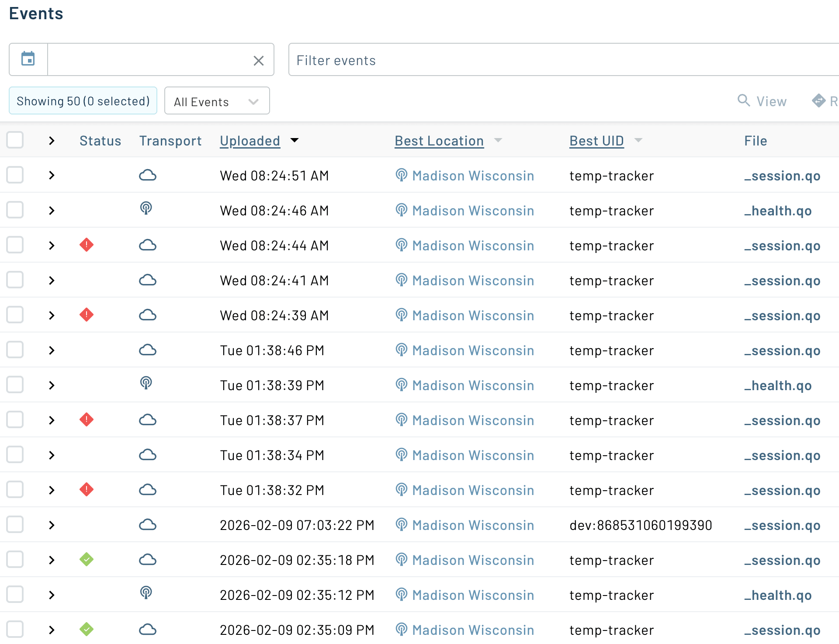
Task: Sort by Best UID column
Action: tap(596, 141)
